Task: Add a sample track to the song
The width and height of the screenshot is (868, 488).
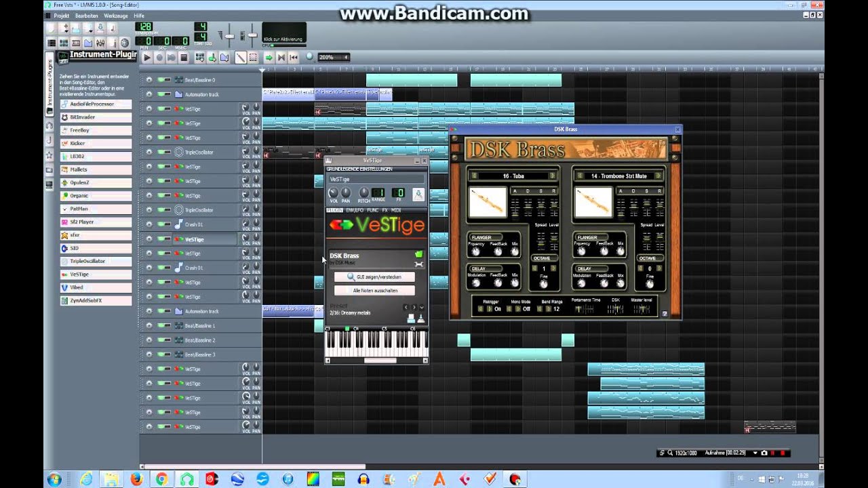Action: click(212, 58)
